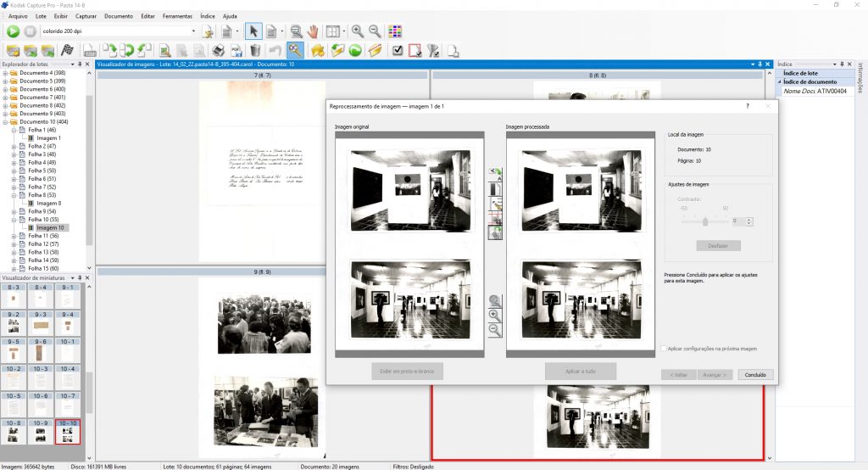The image size is (868, 470).
Task: Select thumbnail 10 - 10 in miniature viewer
Action: [x=68, y=432]
